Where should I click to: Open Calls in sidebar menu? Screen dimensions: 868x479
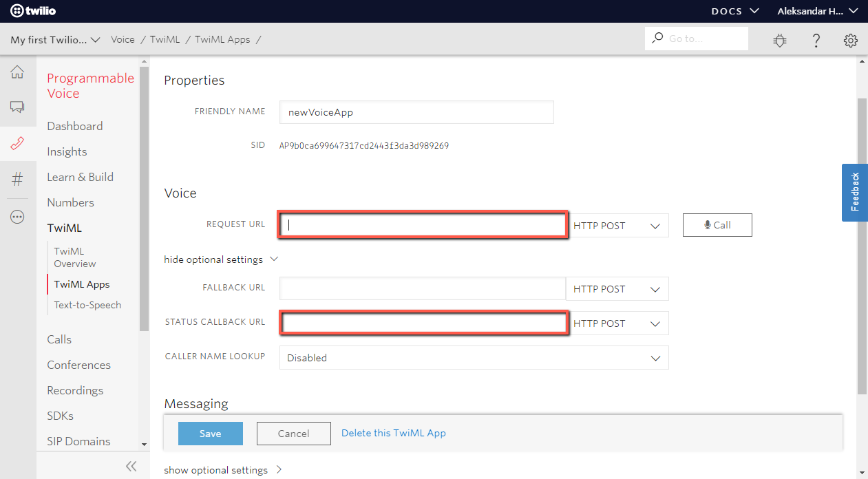(59, 339)
